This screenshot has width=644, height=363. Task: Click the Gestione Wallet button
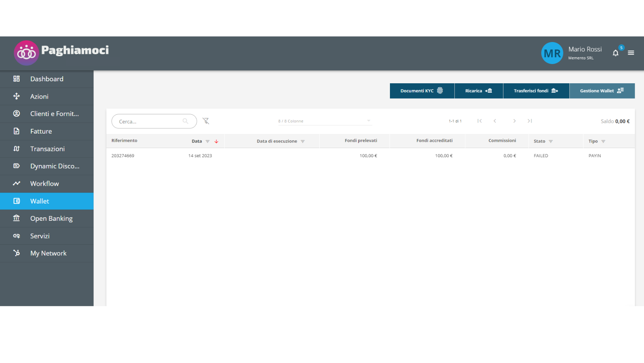(x=602, y=91)
